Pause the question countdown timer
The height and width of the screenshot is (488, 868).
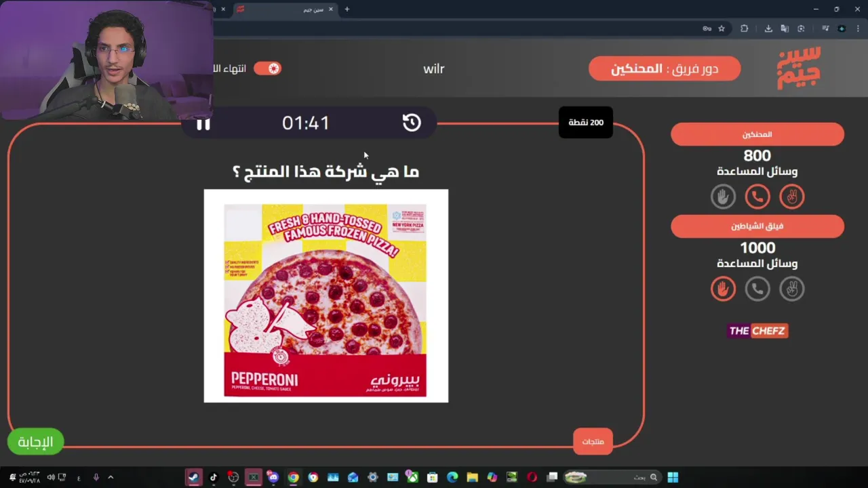click(x=203, y=123)
